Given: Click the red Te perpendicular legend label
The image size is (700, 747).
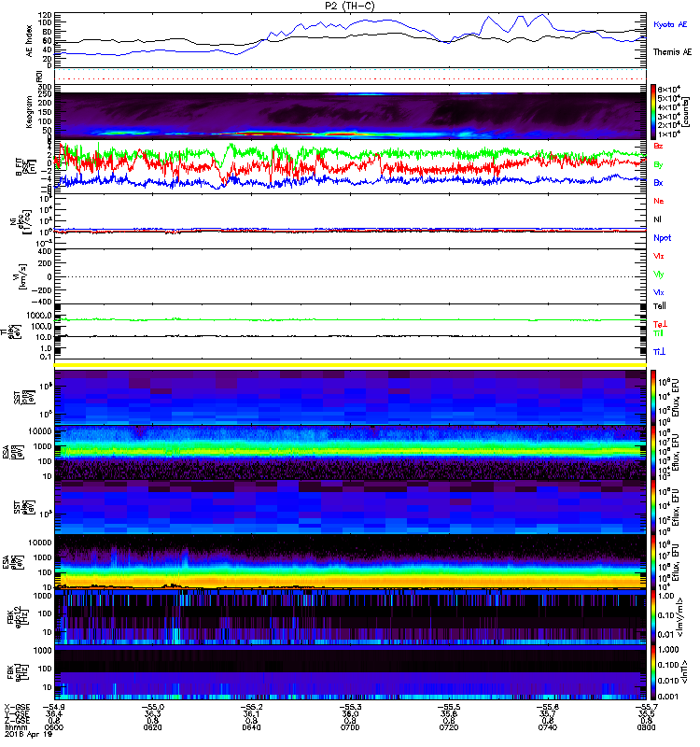Looking at the screenshot, I should [660, 324].
